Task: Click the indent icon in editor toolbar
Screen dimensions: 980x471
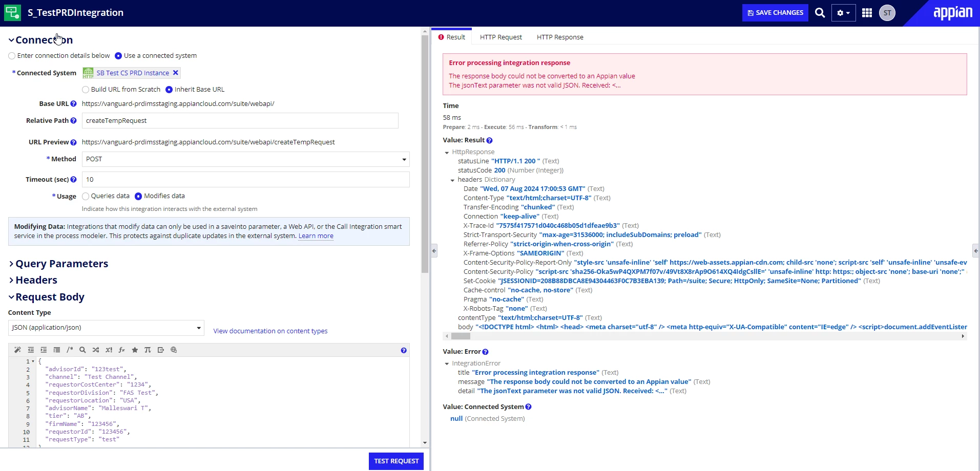Action: [44, 350]
